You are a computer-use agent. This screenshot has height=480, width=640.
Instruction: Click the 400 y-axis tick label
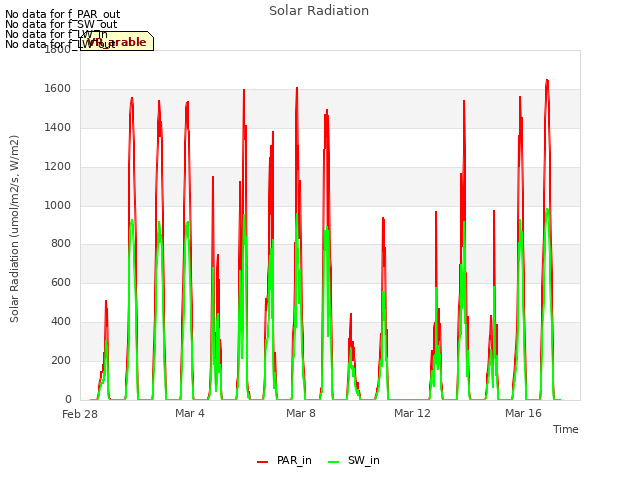pyautogui.click(x=61, y=322)
